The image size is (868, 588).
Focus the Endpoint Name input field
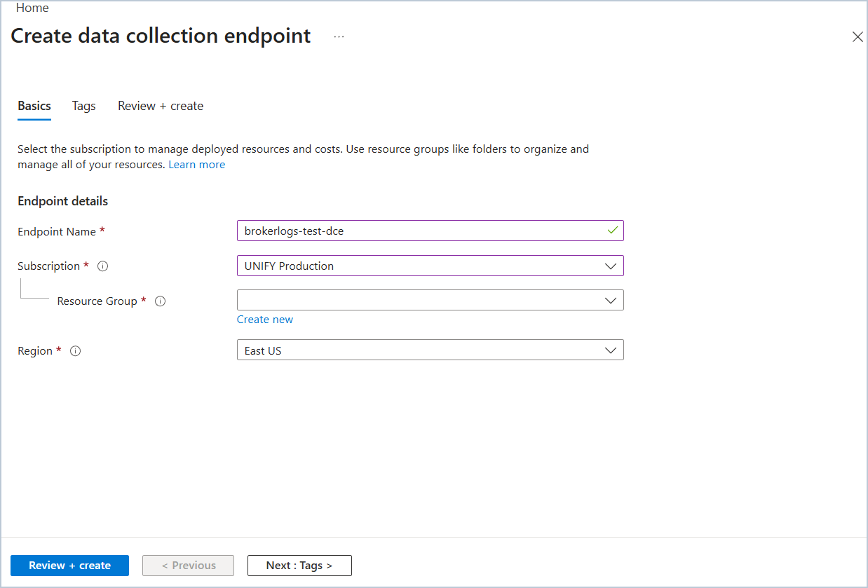[x=430, y=231]
